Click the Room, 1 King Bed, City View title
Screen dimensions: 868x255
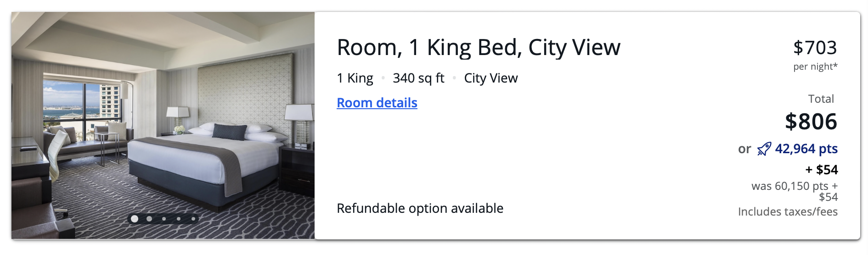click(x=479, y=48)
